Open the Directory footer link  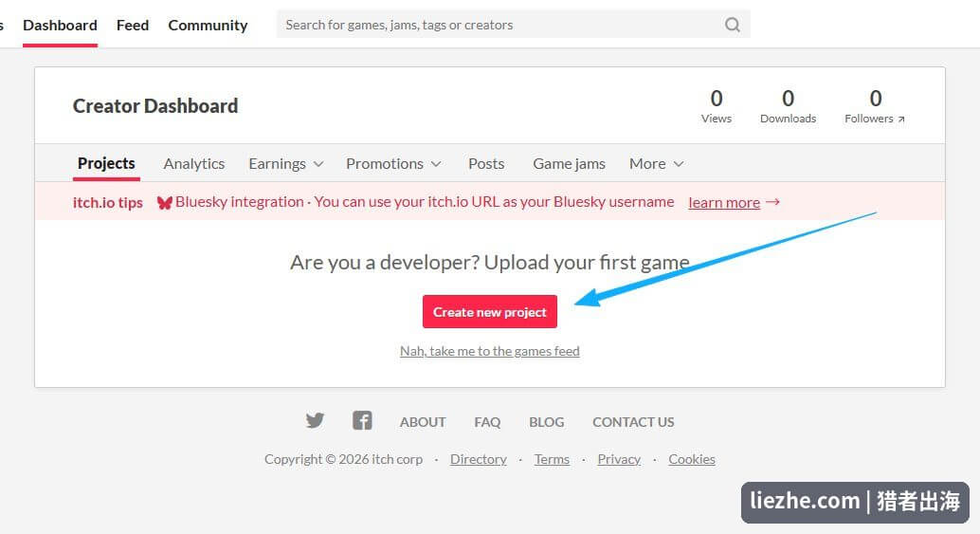(x=478, y=460)
